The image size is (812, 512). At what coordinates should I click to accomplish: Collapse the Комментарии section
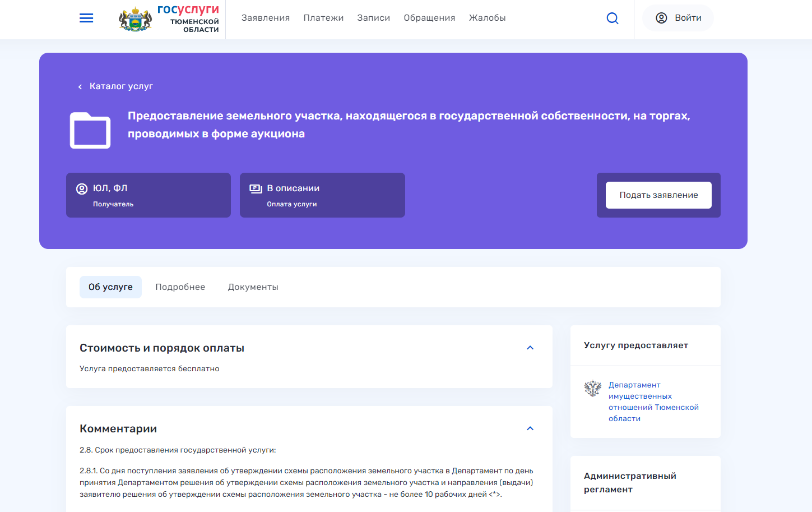[x=530, y=428]
